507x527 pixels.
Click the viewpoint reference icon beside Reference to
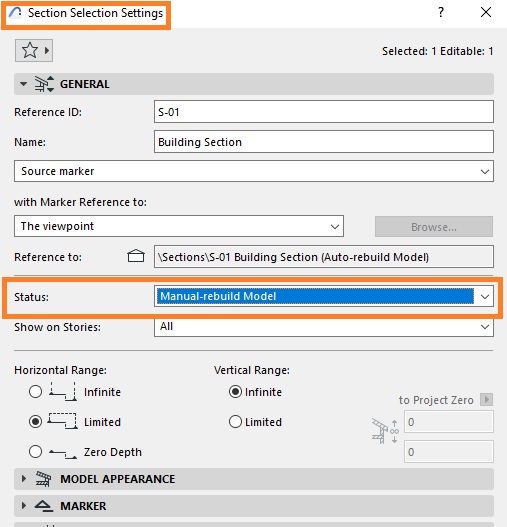coord(136,256)
